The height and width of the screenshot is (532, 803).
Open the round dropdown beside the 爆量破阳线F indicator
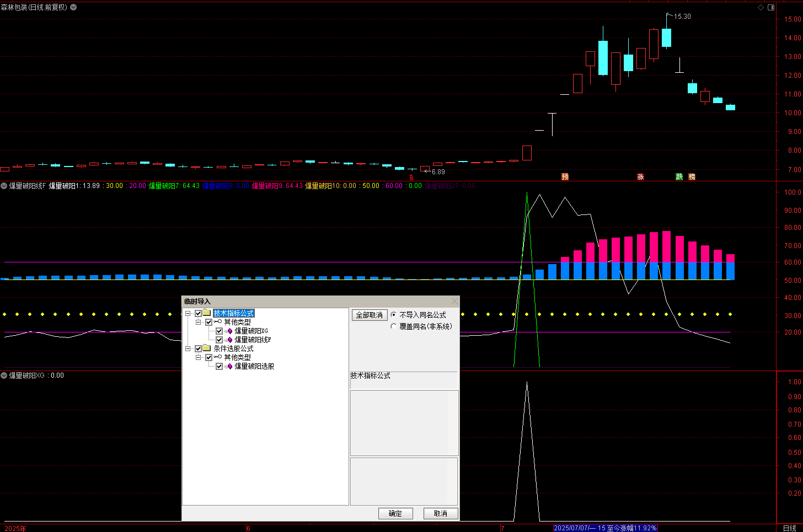click(x=4, y=186)
